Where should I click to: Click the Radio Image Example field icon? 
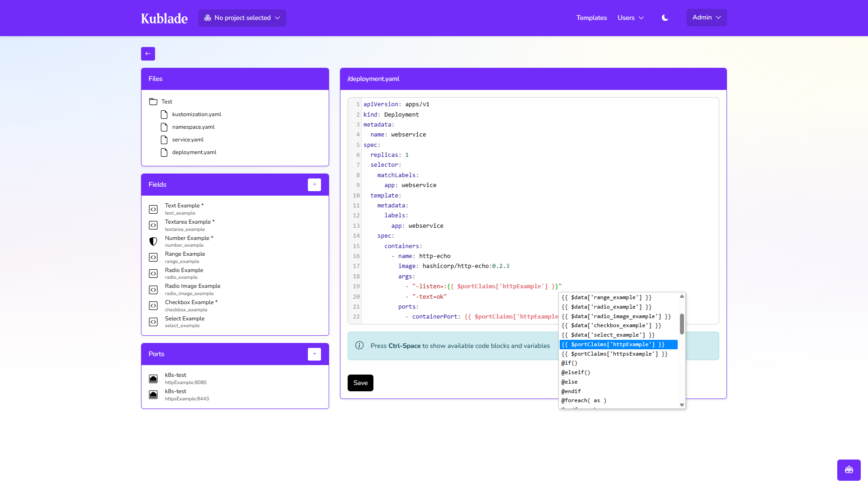tap(153, 290)
